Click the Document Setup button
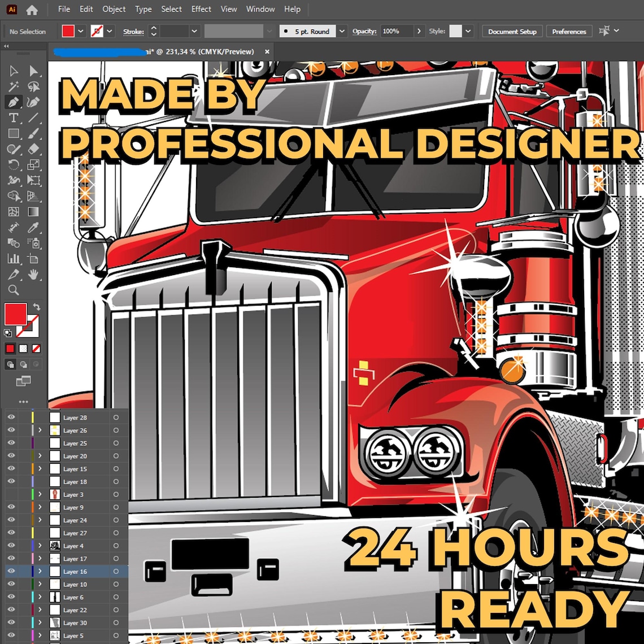 (512, 32)
